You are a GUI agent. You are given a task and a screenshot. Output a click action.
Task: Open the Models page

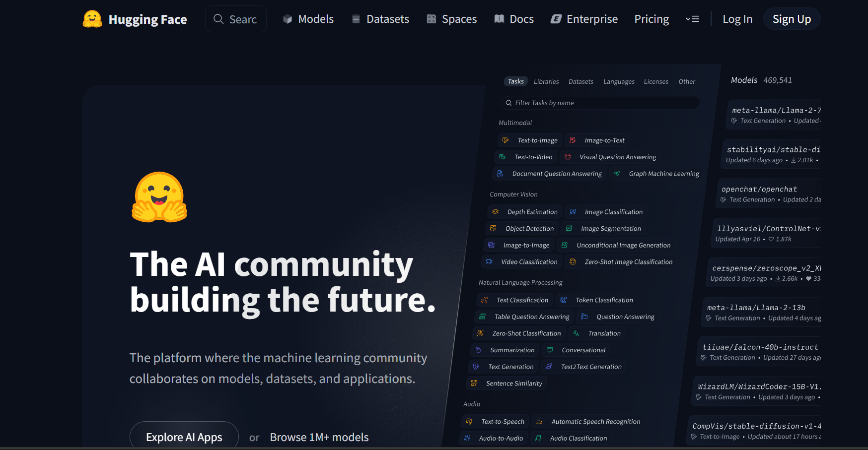click(x=308, y=19)
